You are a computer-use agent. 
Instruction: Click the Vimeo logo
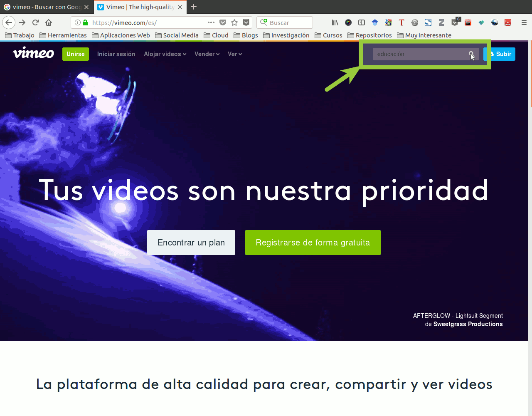33,53
